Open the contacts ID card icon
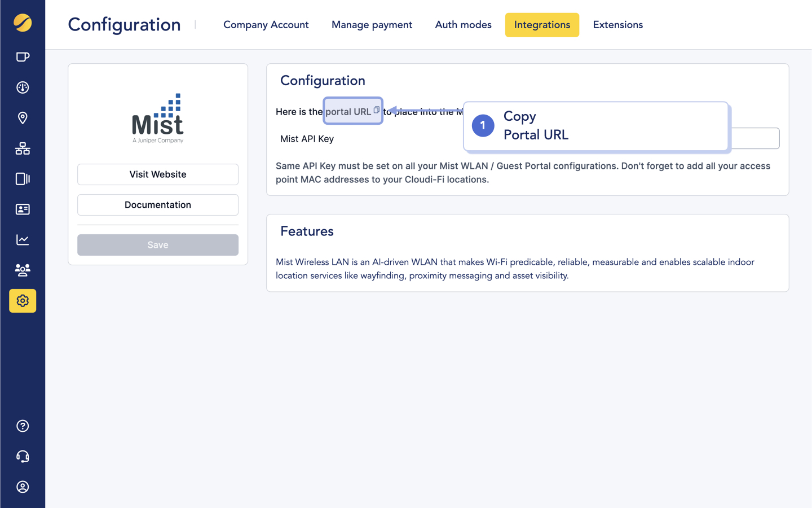The height and width of the screenshot is (508, 812). click(23, 209)
